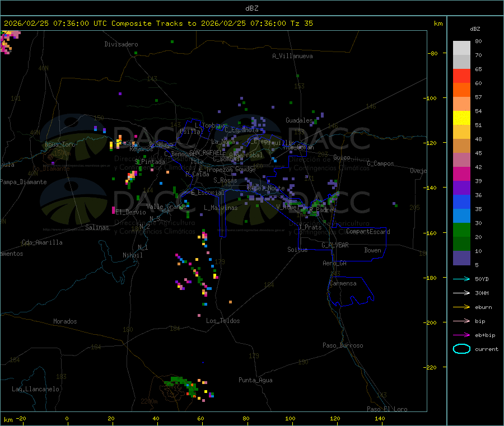
Task: Click the cyan 'current' ellipse legend icon
Action: [x=461, y=349]
